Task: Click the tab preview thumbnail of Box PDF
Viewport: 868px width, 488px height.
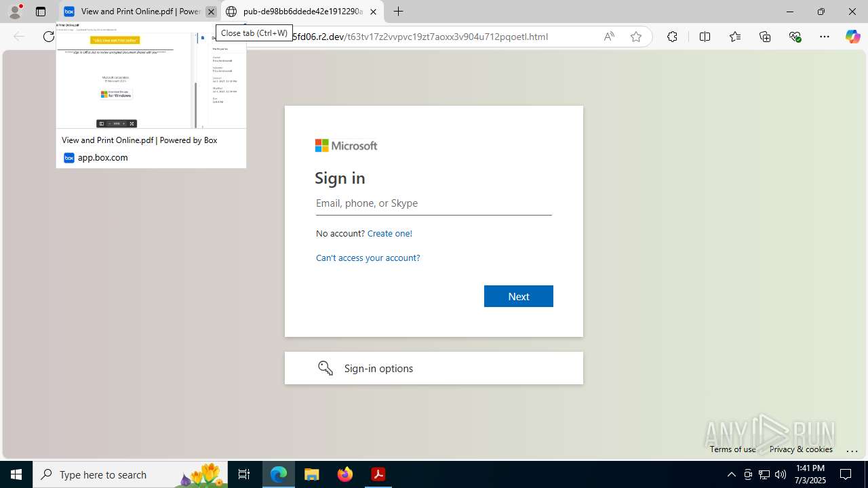Action: pyautogui.click(x=151, y=80)
